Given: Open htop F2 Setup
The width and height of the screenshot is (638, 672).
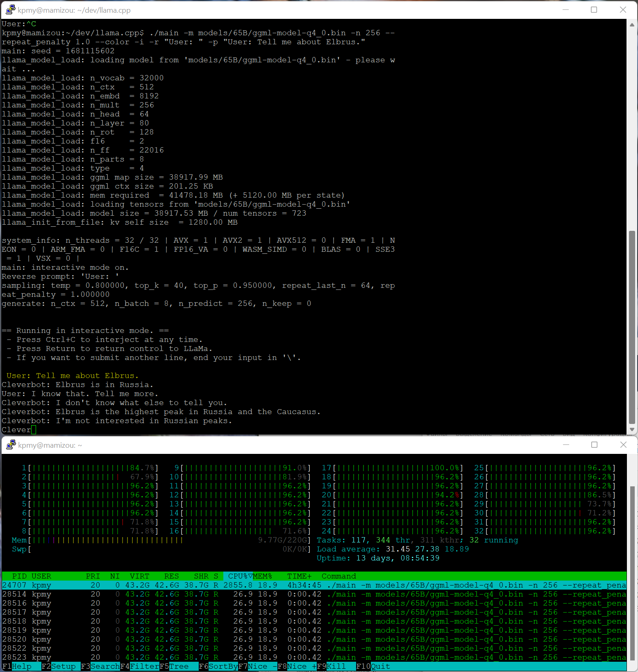Looking at the screenshot, I should (x=59, y=666).
